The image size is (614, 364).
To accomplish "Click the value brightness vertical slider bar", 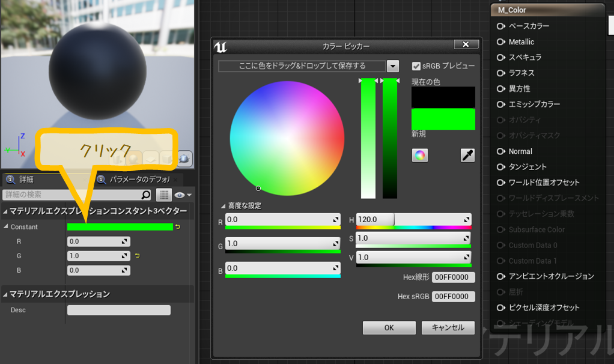I will 390,138.
